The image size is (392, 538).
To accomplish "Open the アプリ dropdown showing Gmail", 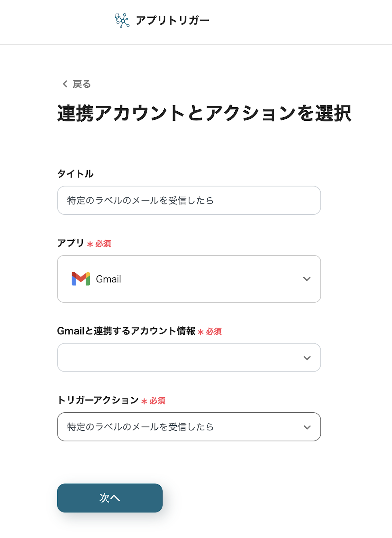I will pyautogui.click(x=189, y=279).
